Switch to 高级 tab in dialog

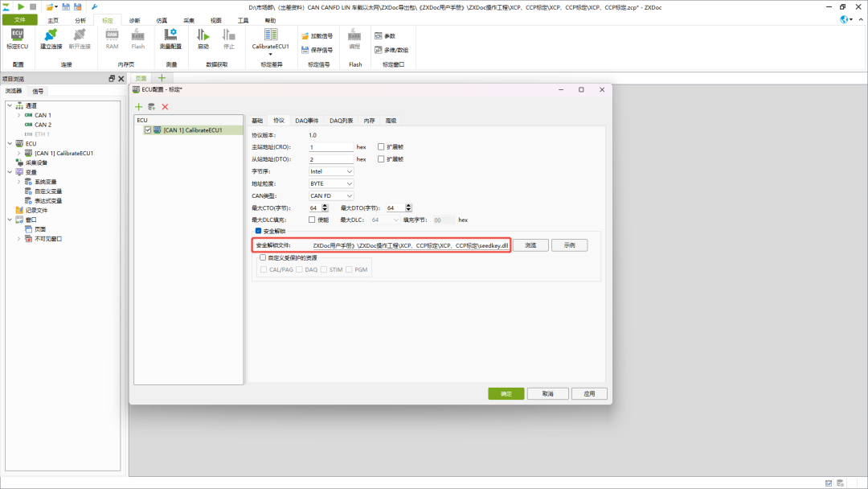391,121
